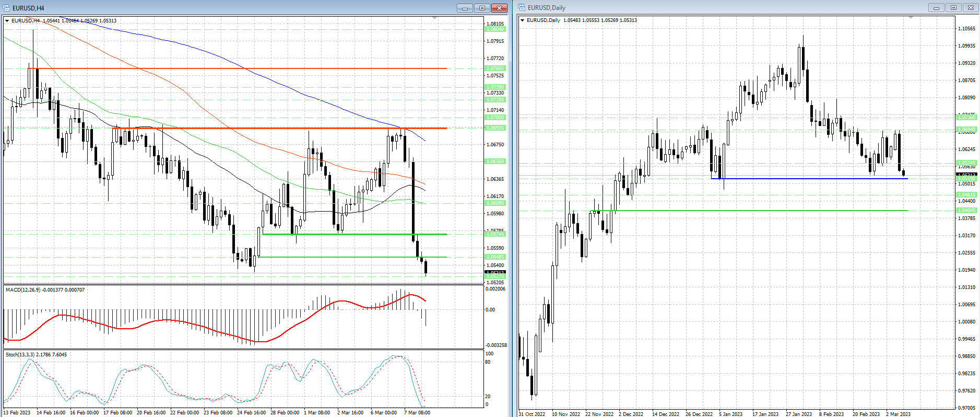Restore the EURUSD,Daily chart window
This screenshot has width=980, height=417.
(953, 7)
